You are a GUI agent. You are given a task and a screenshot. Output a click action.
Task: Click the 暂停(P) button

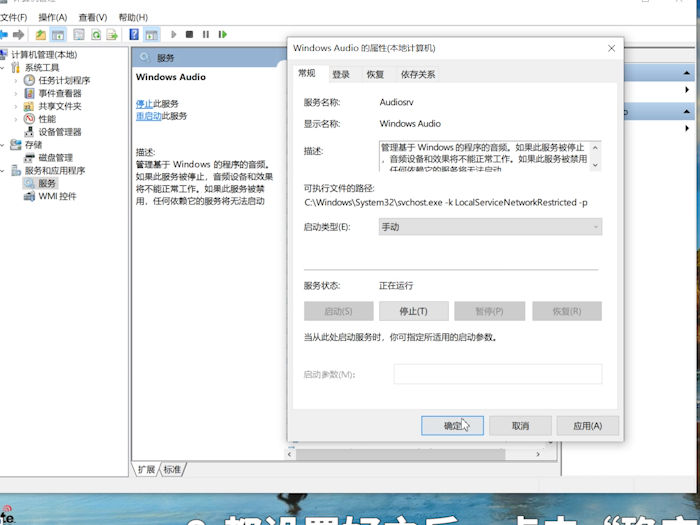click(x=490, y=311)
